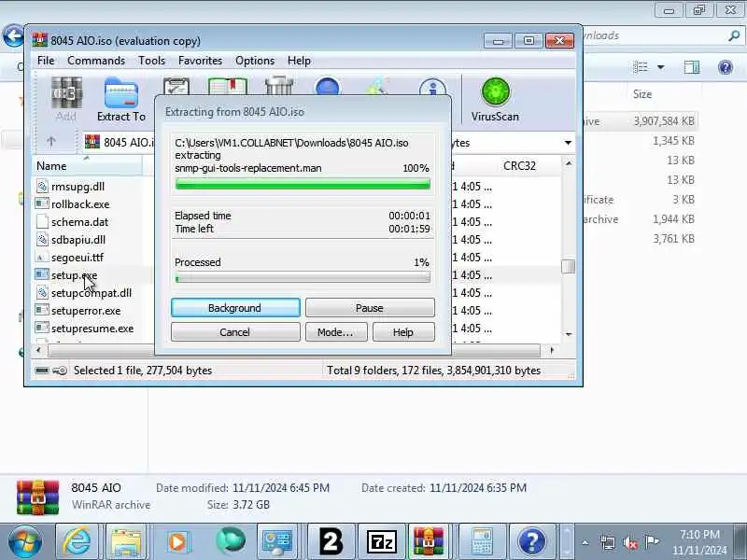Go up one folder level arrow
This screenshot has width=747, height=560.
51,142
